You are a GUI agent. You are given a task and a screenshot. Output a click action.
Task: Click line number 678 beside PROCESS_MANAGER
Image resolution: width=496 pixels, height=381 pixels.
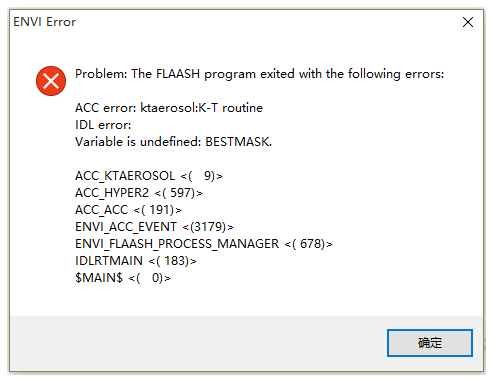click(x=310, y=244)
